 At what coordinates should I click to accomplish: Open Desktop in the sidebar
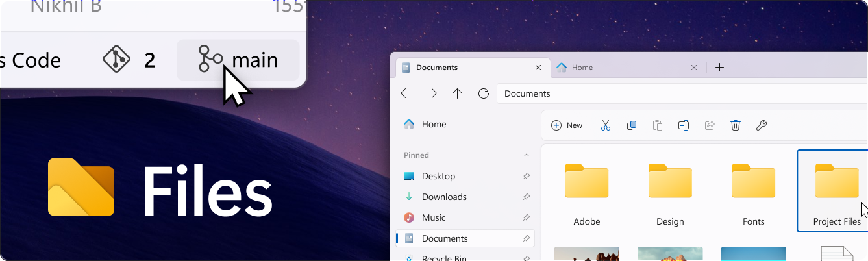click(465, 176)
